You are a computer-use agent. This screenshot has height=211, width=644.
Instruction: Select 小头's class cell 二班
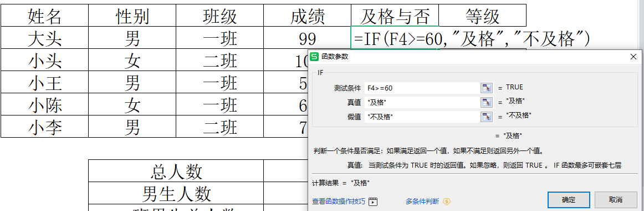coord(219,60)
